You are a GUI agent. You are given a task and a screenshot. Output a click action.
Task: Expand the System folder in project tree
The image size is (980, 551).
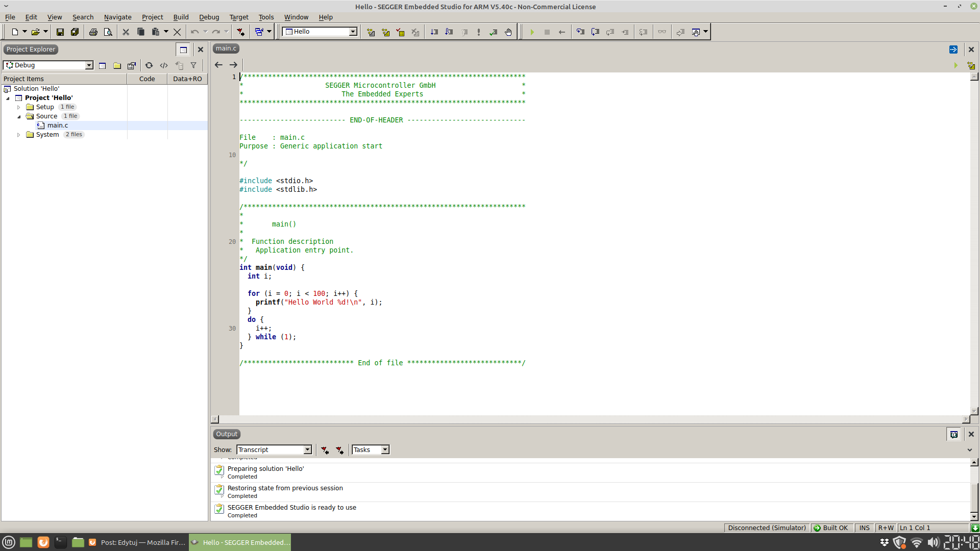tap(19, 135)
